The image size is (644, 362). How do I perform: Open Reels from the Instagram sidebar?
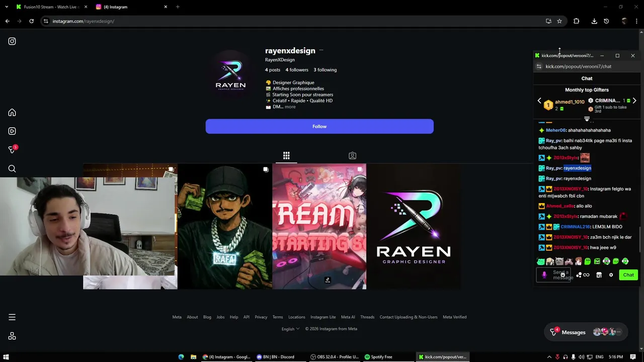point(12,131)
